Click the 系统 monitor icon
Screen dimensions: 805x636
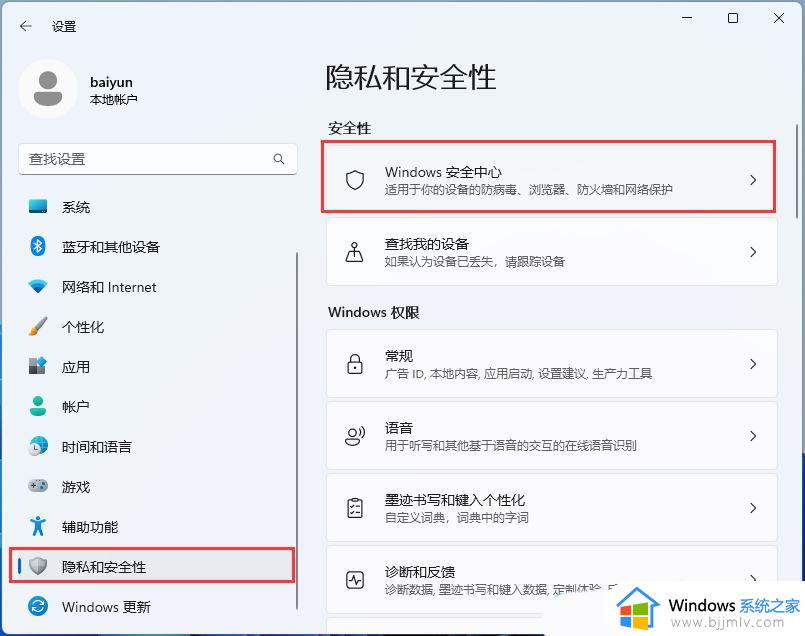(x=38, y=206)
